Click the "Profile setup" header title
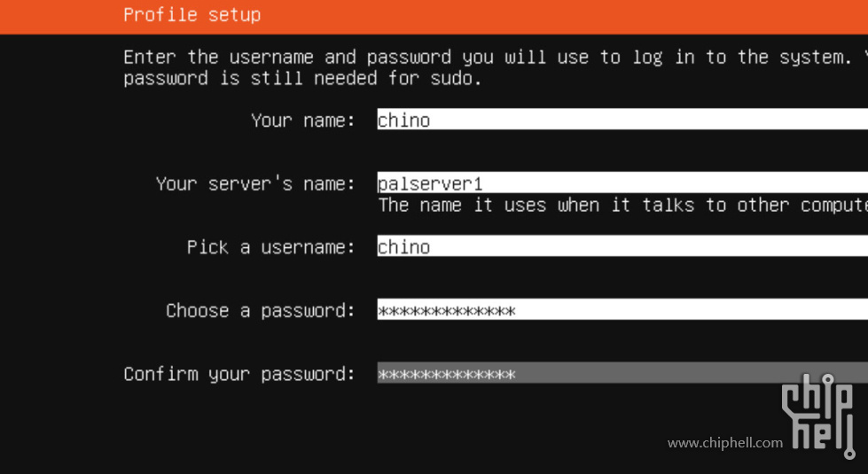This screenshot has width=868, height=474. coord(192,14)
